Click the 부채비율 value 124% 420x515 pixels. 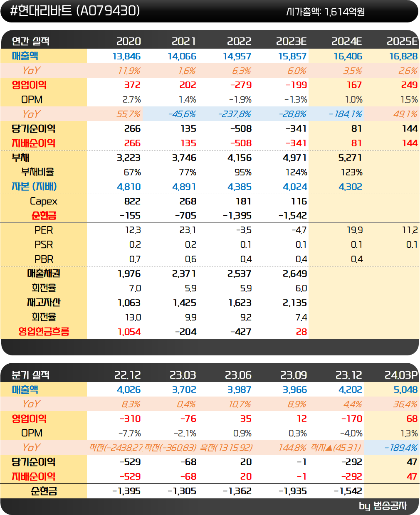295,172
